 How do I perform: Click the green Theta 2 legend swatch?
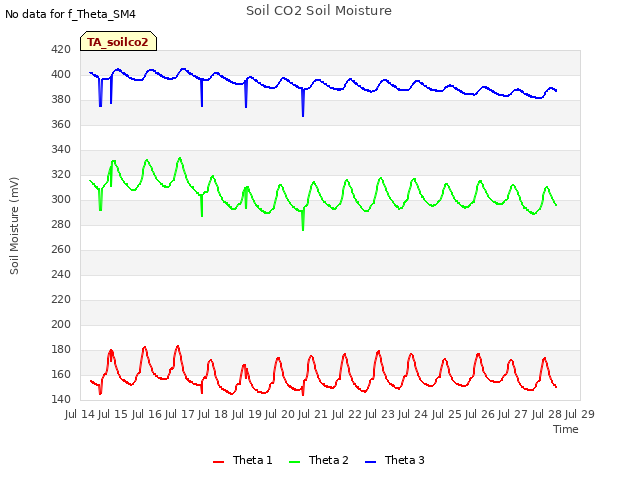[x=294, y=462]
